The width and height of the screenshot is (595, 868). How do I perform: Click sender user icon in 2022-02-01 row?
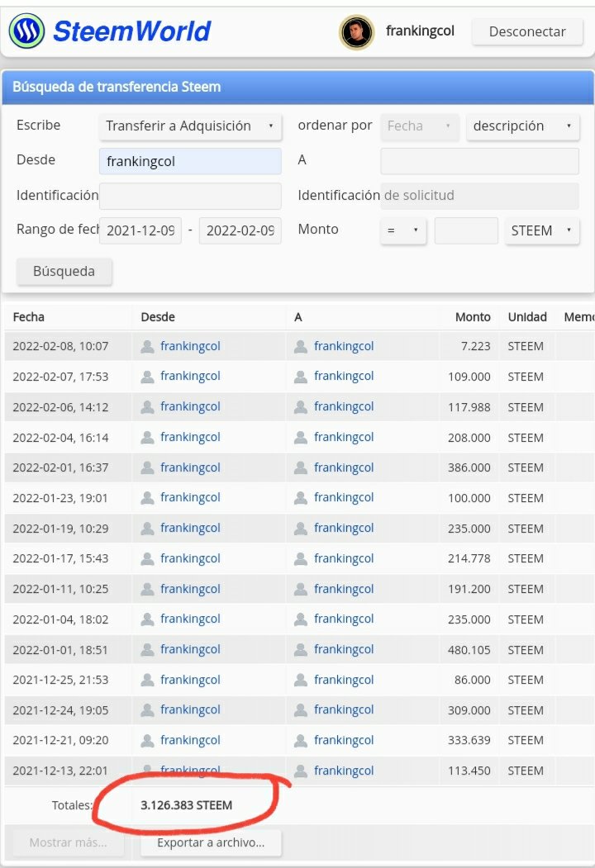click(x=147, y=467)
